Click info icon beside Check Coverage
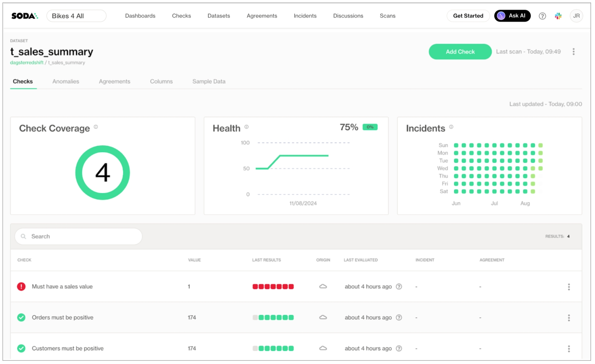This screenshot has height=364, width=595. pos(96,127)
